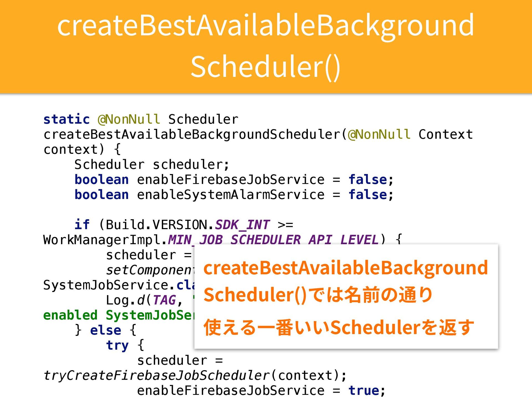Click the first @NonNull annotation
This screenshot has width=532, height=399.
click(x=129, y=119)
